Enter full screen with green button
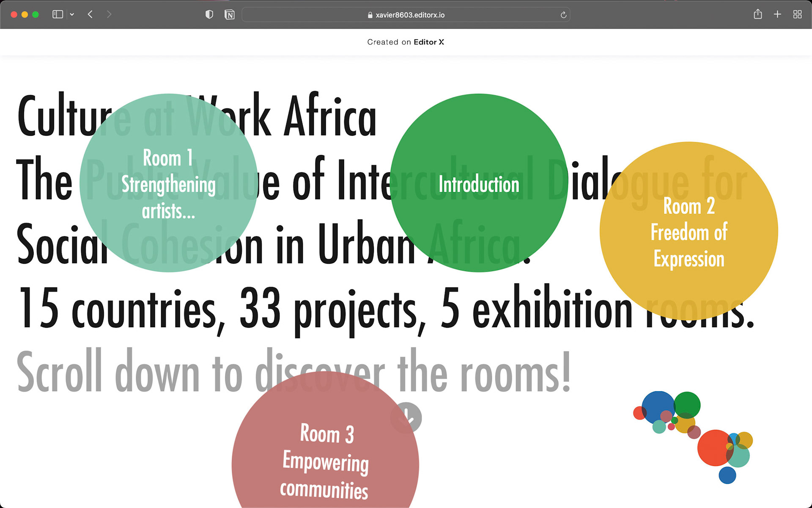The width and height of the screenshot is (812, 508). [x=36, y=14]
